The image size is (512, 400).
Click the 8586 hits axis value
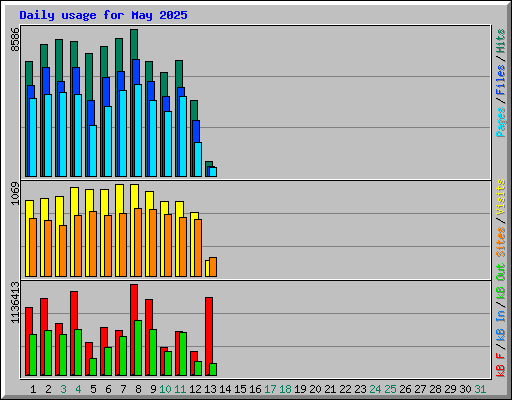[15, 40]
